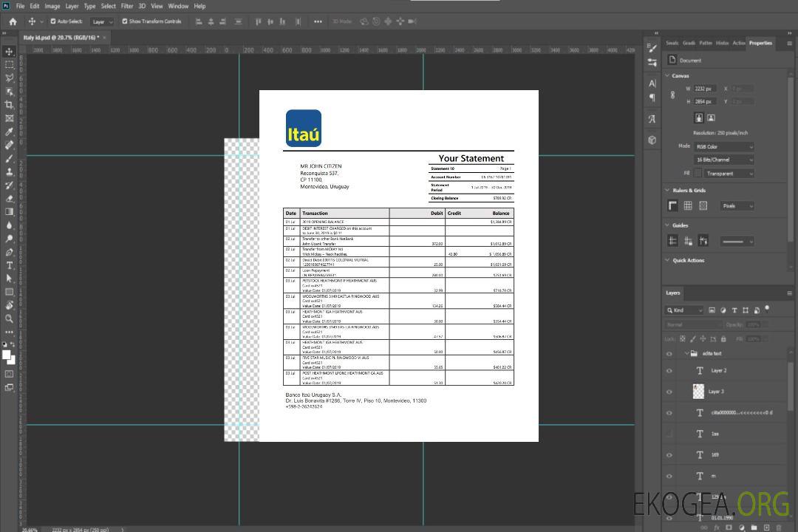Toggle the Auto-Select checkbox
The width and height of the screenshot is (798, 532).
53,21
